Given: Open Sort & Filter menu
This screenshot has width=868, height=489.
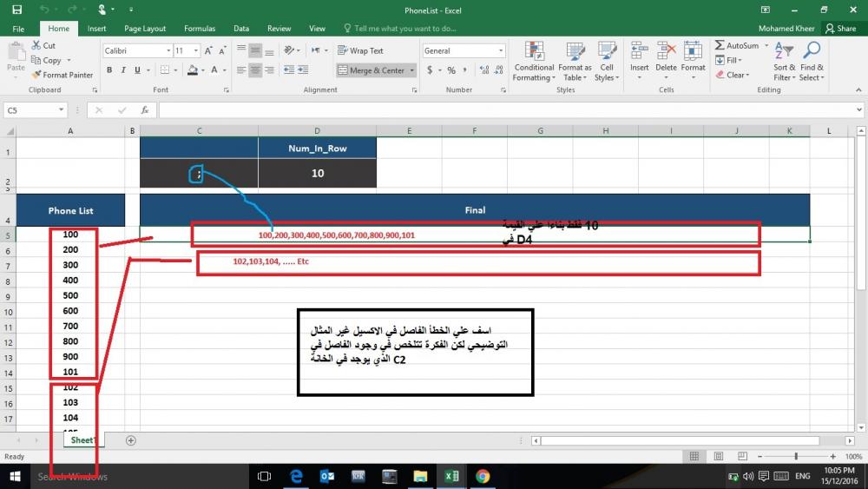Looking at the screenshot, I should [785, 62].
